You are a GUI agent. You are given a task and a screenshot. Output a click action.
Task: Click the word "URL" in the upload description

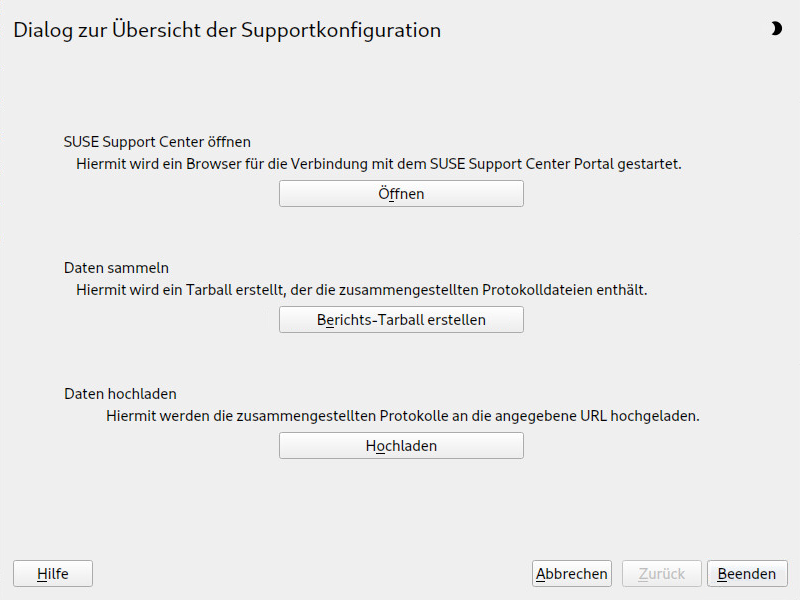click(x=593, y=416)
